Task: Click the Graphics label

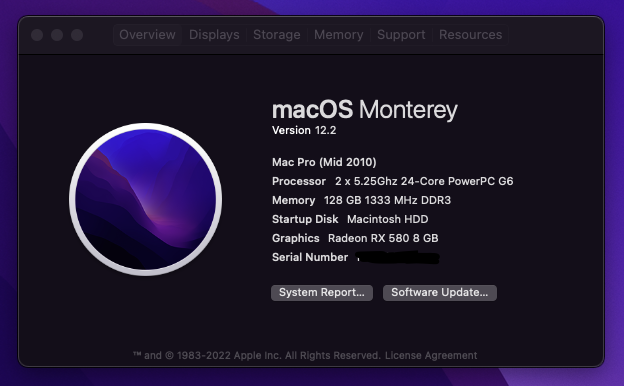Action: pyautogui.click(x=296, y=238)
